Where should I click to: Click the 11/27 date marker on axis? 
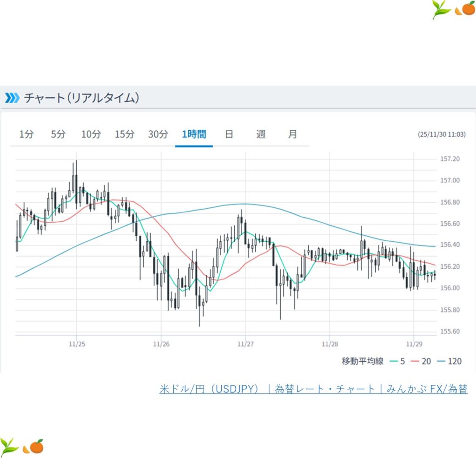pos(245,345)
